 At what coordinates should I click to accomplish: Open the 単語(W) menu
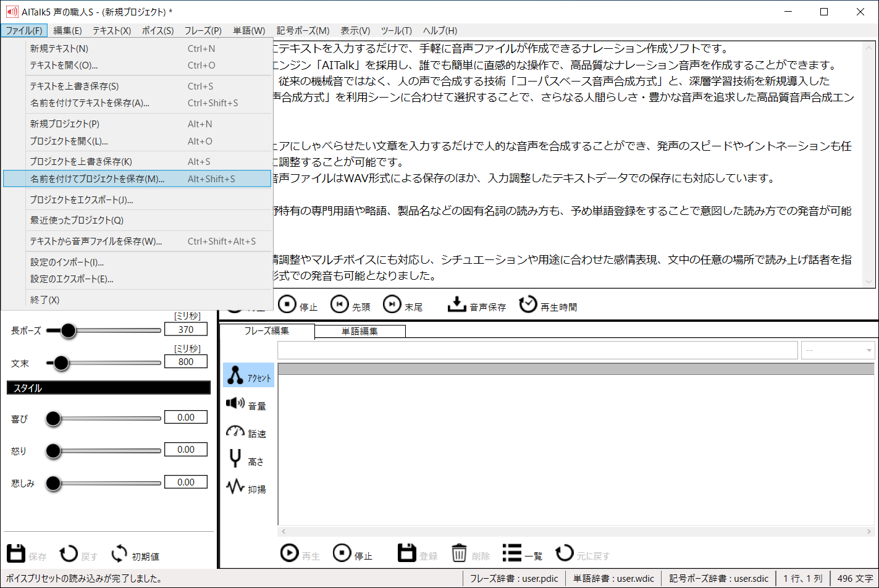[x=249, y=31]
